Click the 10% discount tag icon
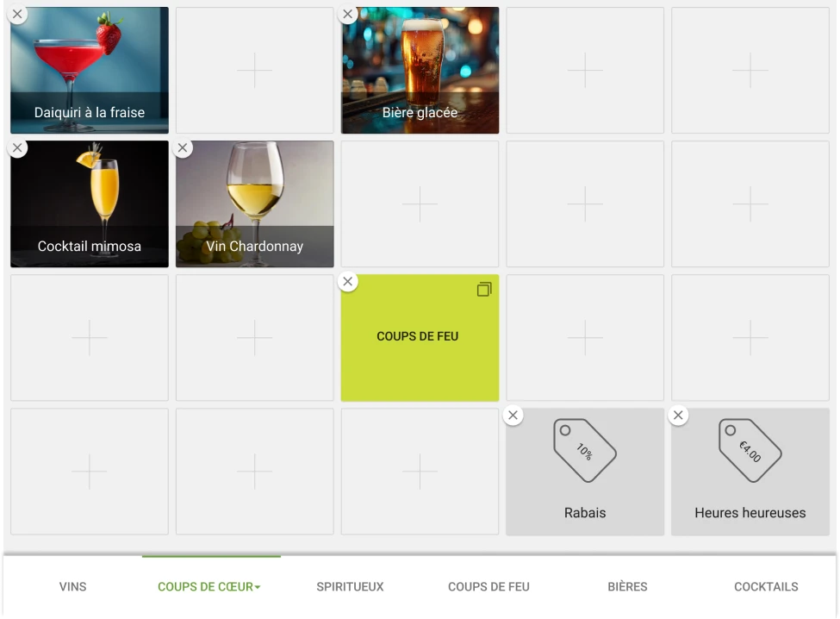The width and height of the screenshot is (840, 619). click(584, 450)
